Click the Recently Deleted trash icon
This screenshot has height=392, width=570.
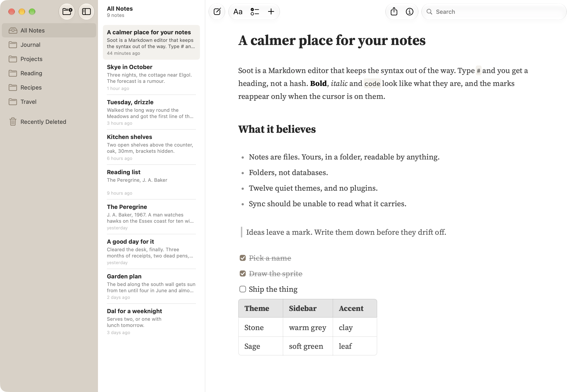[x=13, y=122]
